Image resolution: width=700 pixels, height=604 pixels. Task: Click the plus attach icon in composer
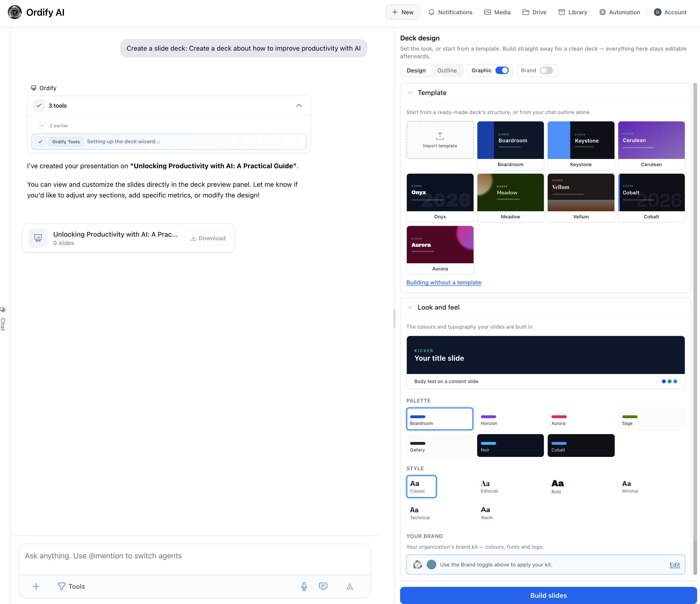36,586
